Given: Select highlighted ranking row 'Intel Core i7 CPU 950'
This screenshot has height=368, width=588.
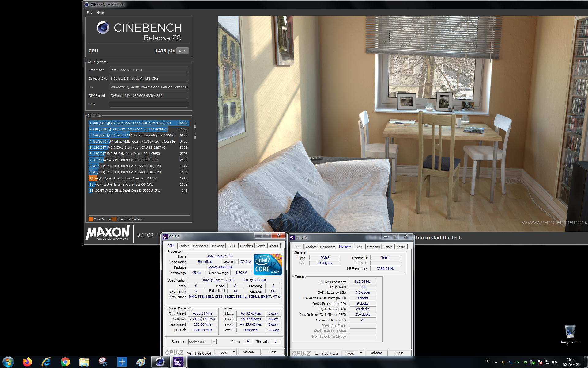Looking at the screenshot, I should (138, 178).
